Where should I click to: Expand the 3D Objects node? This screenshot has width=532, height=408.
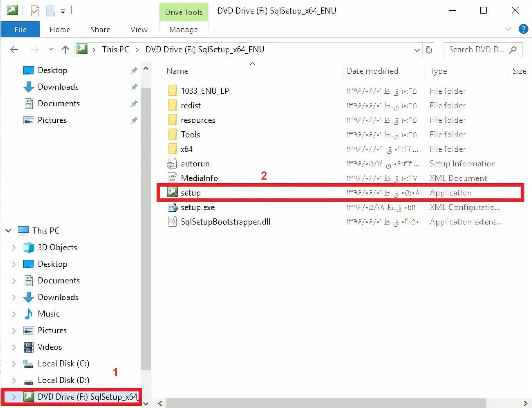(x=14, y=248)
